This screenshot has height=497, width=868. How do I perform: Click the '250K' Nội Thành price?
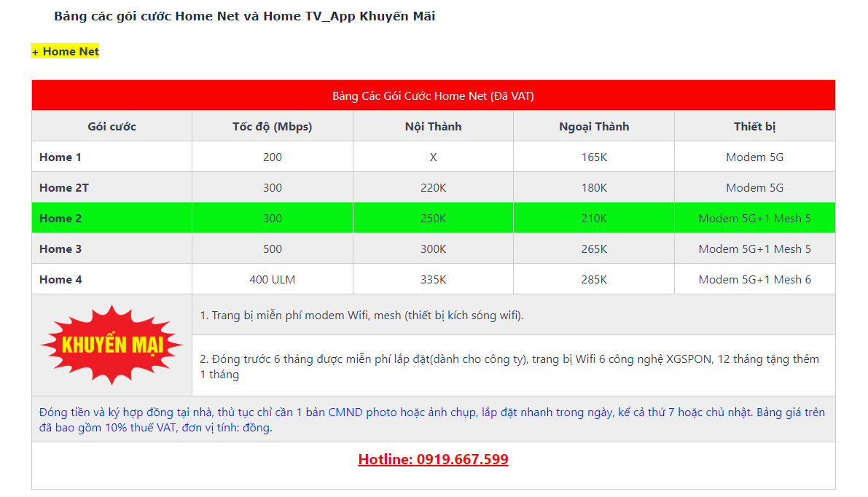[433, 218]
